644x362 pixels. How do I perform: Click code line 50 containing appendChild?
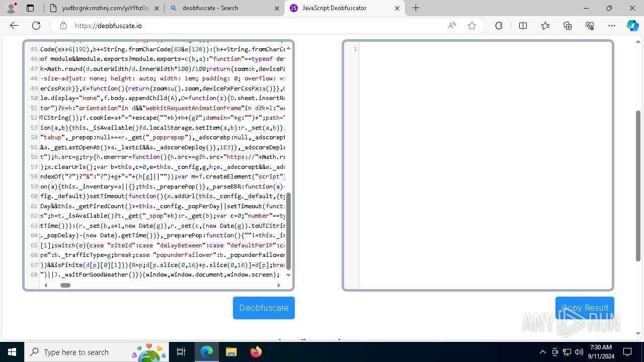click(163, 98)
